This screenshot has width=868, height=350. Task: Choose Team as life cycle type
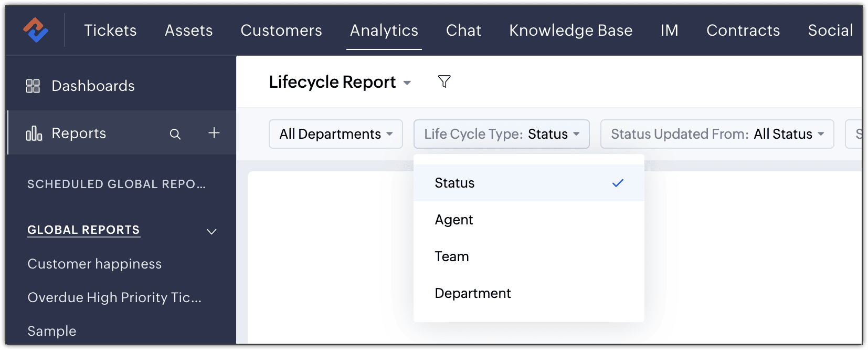click(x=452, y=256)
